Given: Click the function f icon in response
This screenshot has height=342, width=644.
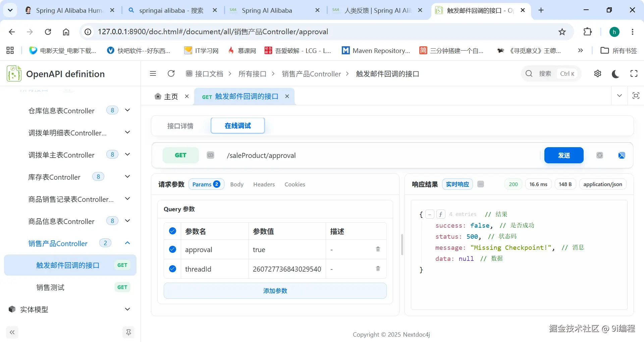Looking at the screenshot, I should (x=441, y=214).
